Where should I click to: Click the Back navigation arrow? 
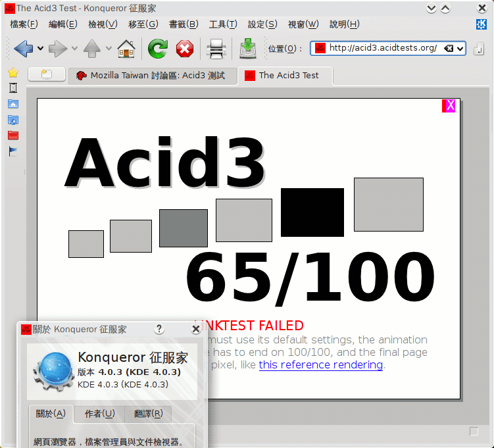[22, 48]
